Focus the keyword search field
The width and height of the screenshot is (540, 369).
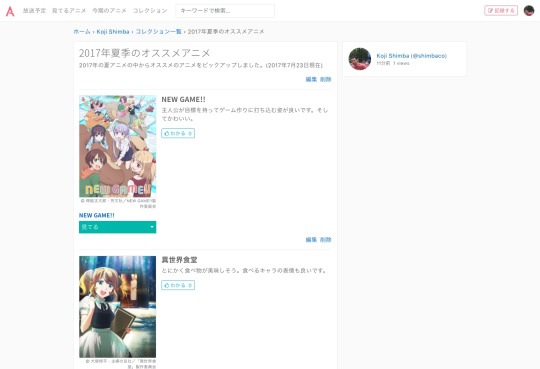click(225, 11)
